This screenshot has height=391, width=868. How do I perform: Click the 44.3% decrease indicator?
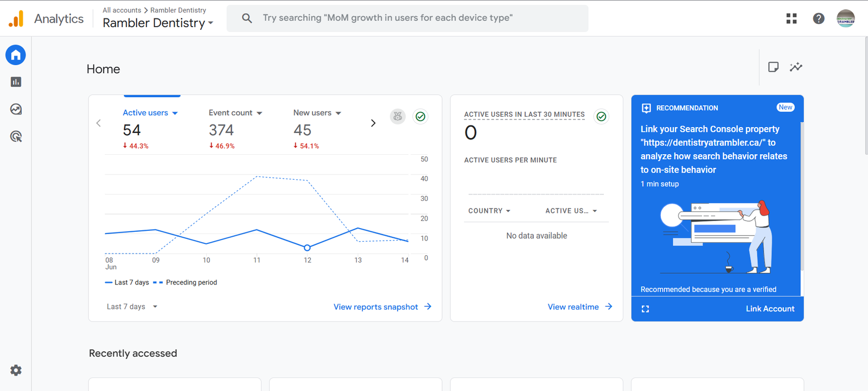click(x=136, y=146)
